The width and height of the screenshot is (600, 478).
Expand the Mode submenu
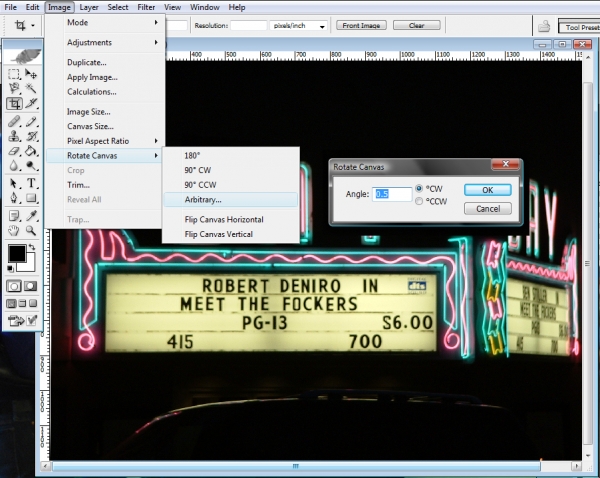click(106, 23)
